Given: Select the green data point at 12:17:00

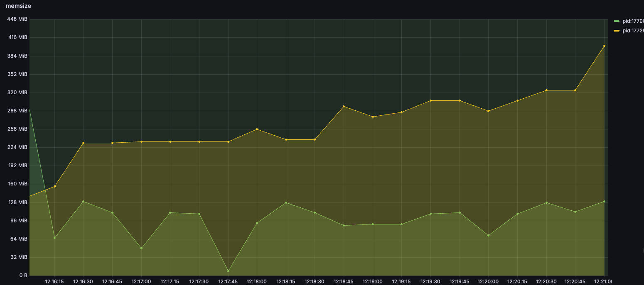Looking at the screenshot, I should pyautogui.click(x=141, y=248).
